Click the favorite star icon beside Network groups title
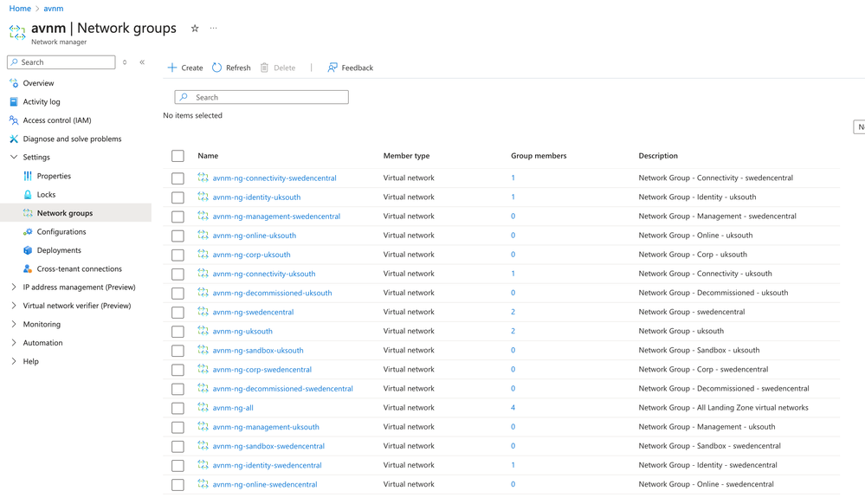 point(195,29)
